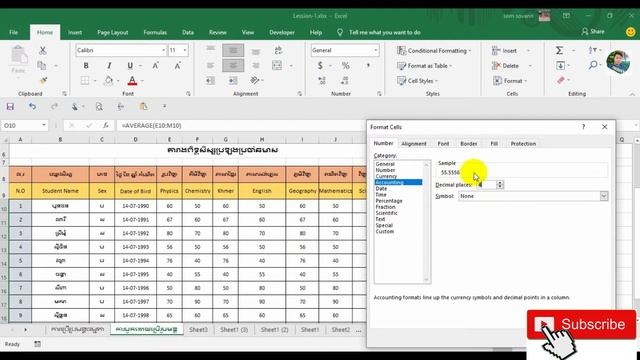Expand the Name Box dropdown arrow
640x360 pixels.
[44, 125]
